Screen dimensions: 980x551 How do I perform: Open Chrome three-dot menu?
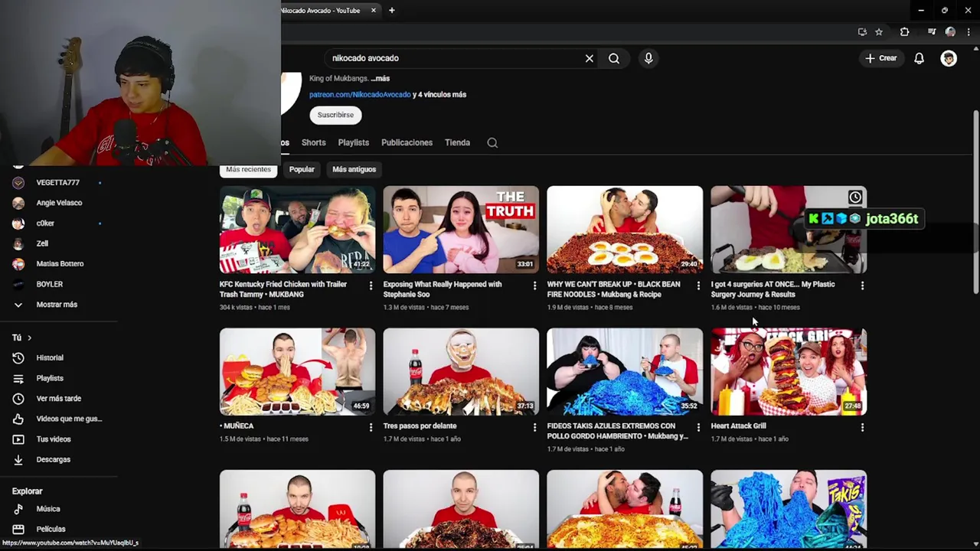969,32
